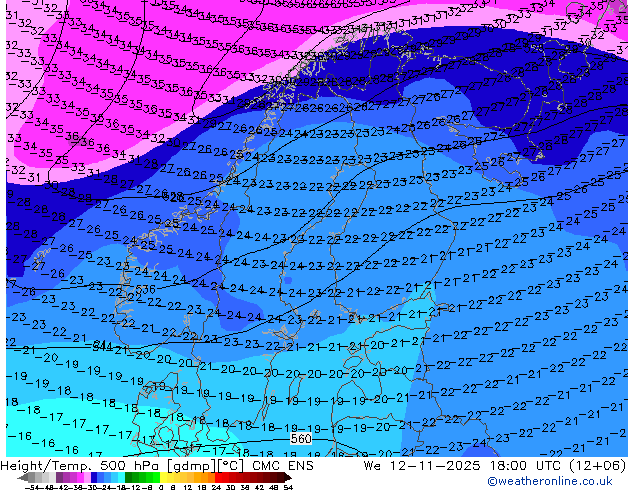Image resolution: width=634 pixels, height=490 pixels.
Task: Click the left arrow end of color scale
Action: coord(22,477)
